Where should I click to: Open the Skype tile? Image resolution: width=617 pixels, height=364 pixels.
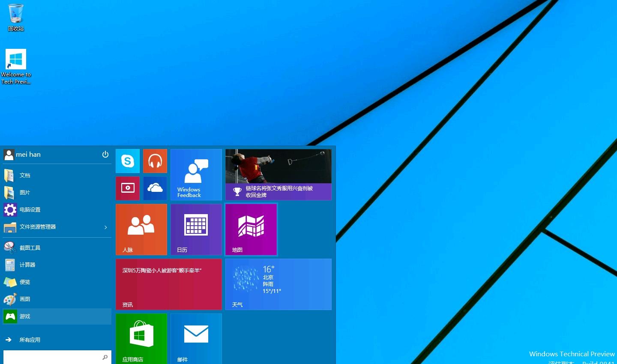point(128,161)
